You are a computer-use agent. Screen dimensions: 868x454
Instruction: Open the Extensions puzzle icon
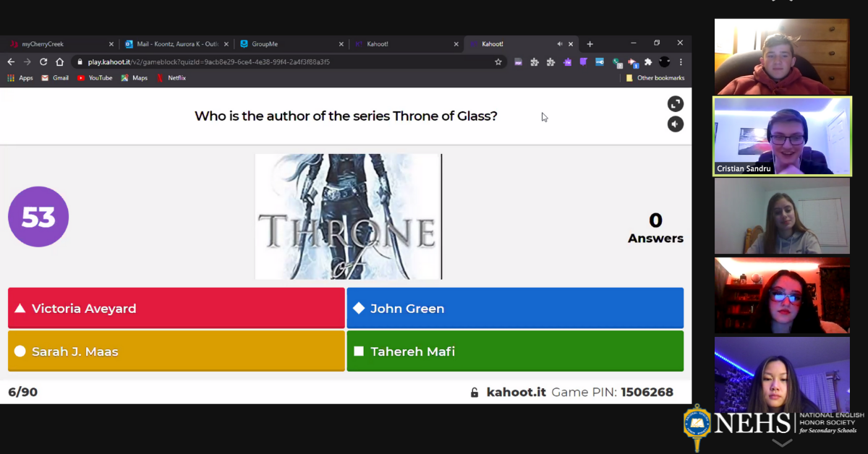click(x=648, y=62)
